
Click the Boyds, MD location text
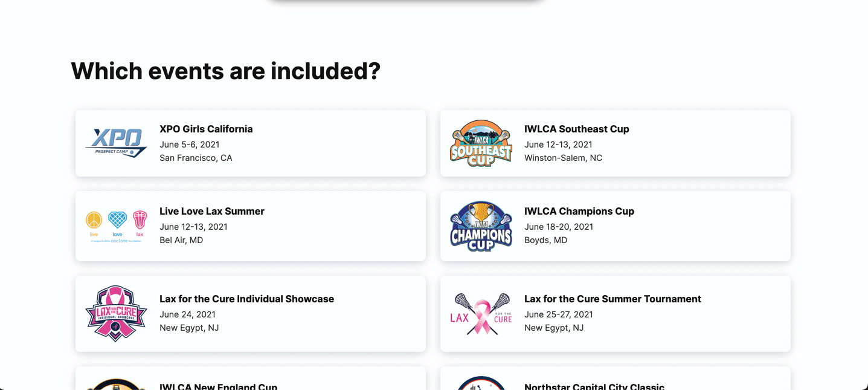pyautogui.click(x=545, y=240)
